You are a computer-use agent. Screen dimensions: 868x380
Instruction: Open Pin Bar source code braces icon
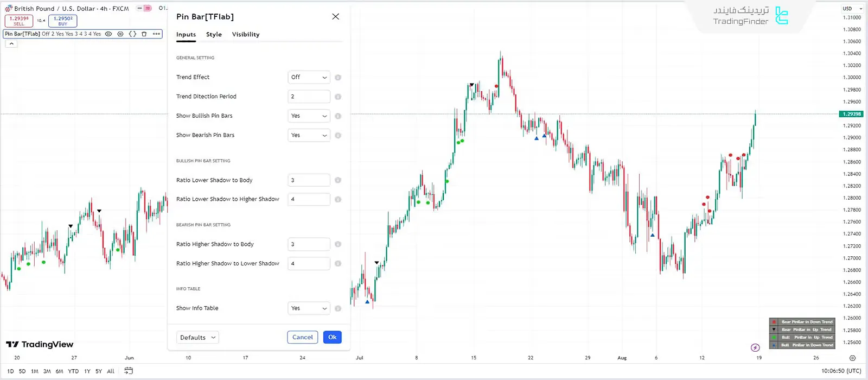[132, 34]
